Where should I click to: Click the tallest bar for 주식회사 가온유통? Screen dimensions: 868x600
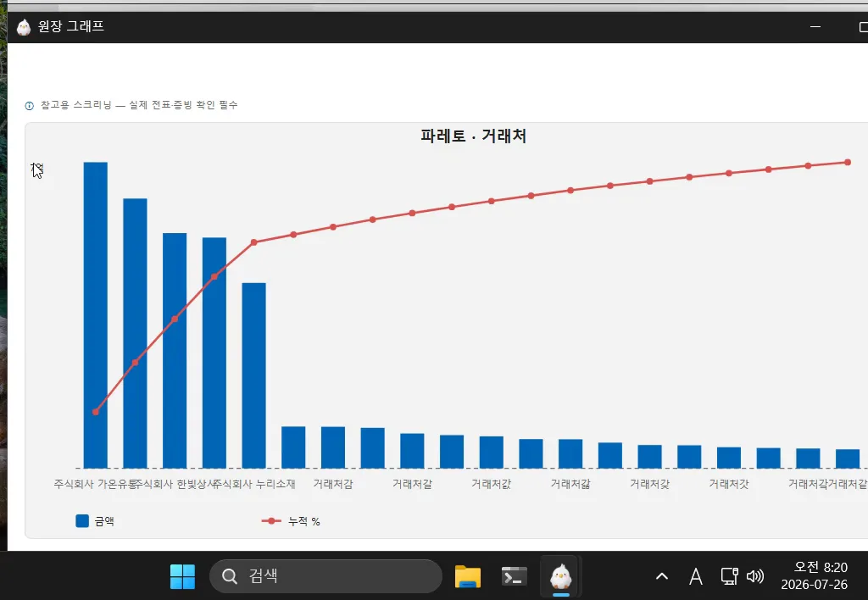(95, 315)
